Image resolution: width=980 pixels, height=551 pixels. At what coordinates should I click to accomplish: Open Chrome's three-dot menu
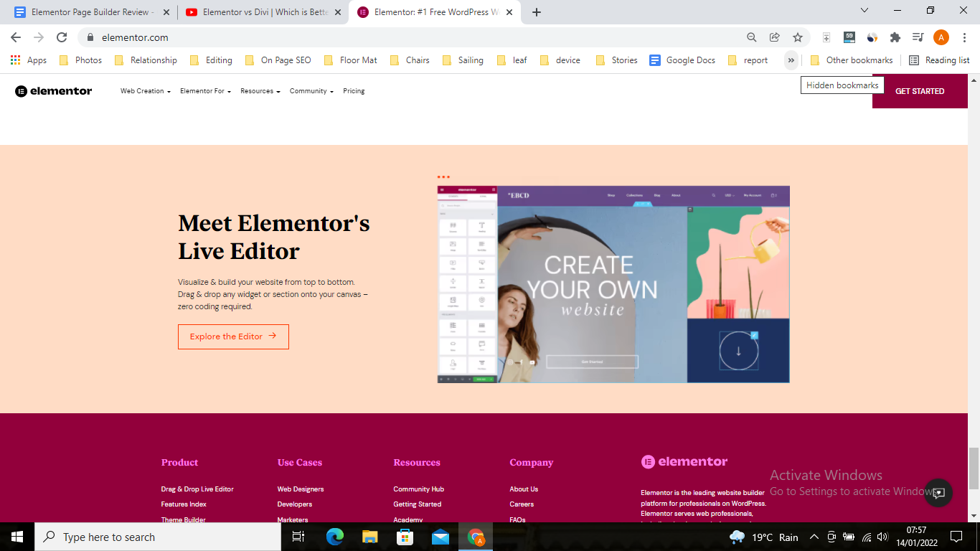(x=963, y=37)
